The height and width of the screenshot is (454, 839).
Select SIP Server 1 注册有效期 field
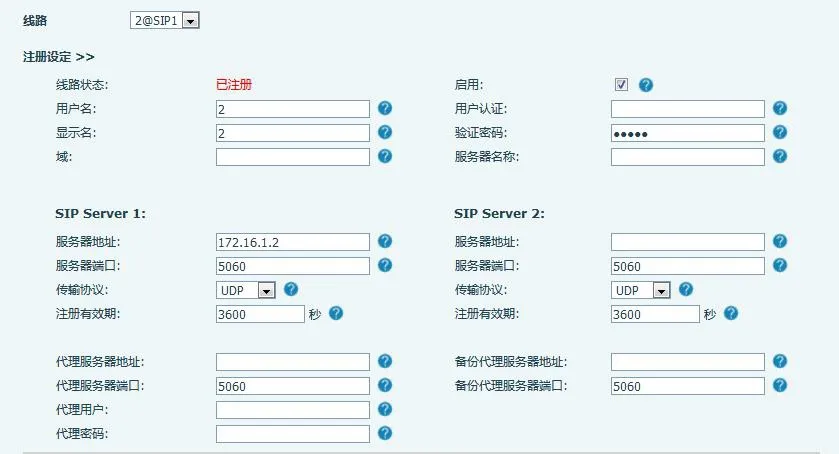pyautogui.click(x=259, y=314)
